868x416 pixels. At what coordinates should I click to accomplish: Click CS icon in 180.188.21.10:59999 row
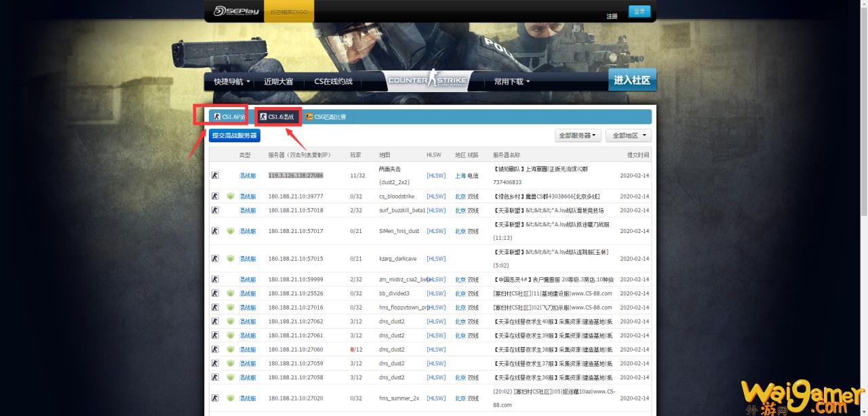pyautogui.click(x=215, y=280)
